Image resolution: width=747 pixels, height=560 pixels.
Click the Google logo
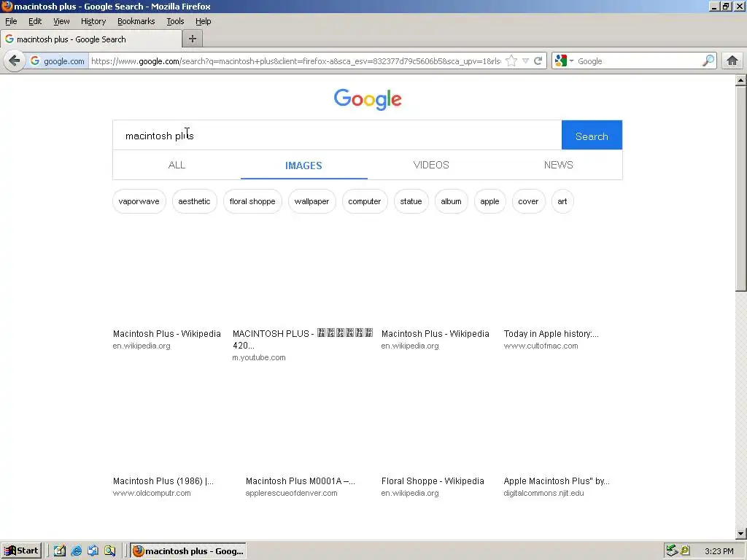tap(368, 99)
